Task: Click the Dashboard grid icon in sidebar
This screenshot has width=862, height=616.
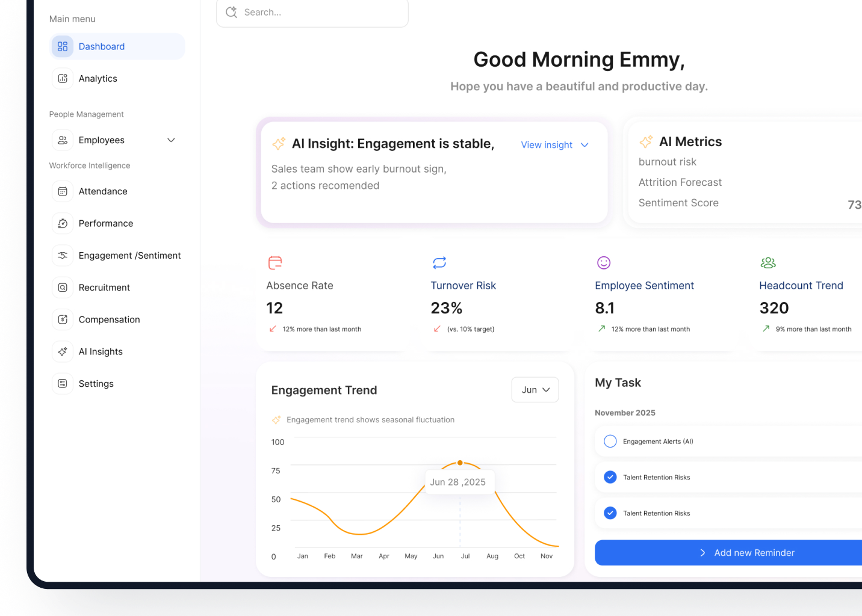Action: (x=63, y=46)
